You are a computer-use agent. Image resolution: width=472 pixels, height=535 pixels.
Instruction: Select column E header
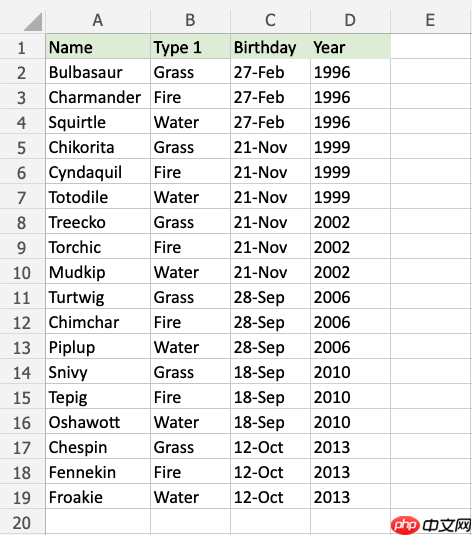coord(431,20)
